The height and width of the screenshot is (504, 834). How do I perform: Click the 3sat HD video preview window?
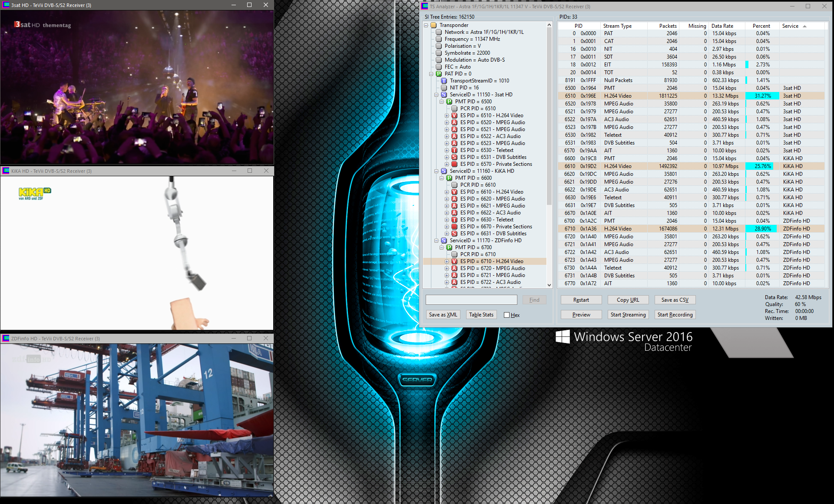coord(137,87)
